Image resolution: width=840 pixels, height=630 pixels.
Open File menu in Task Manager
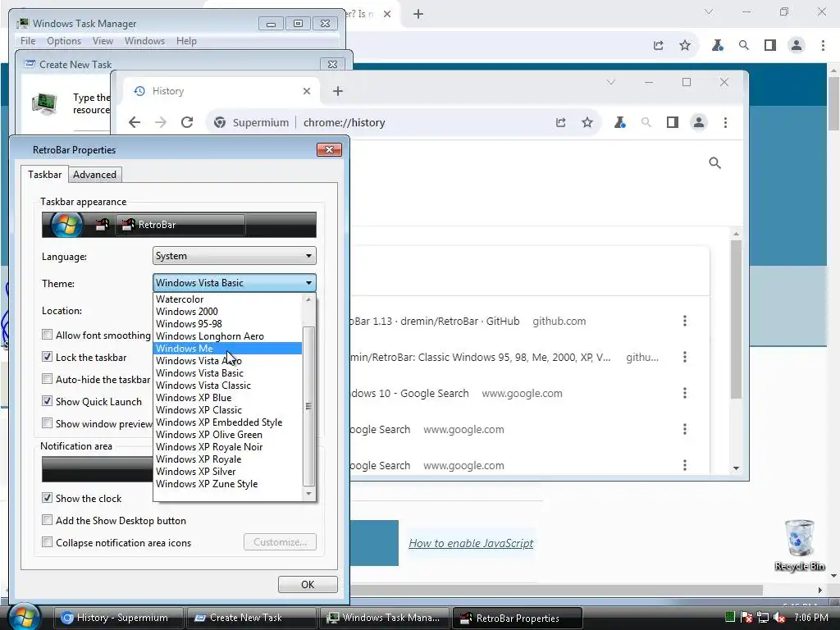click(28, 41)
